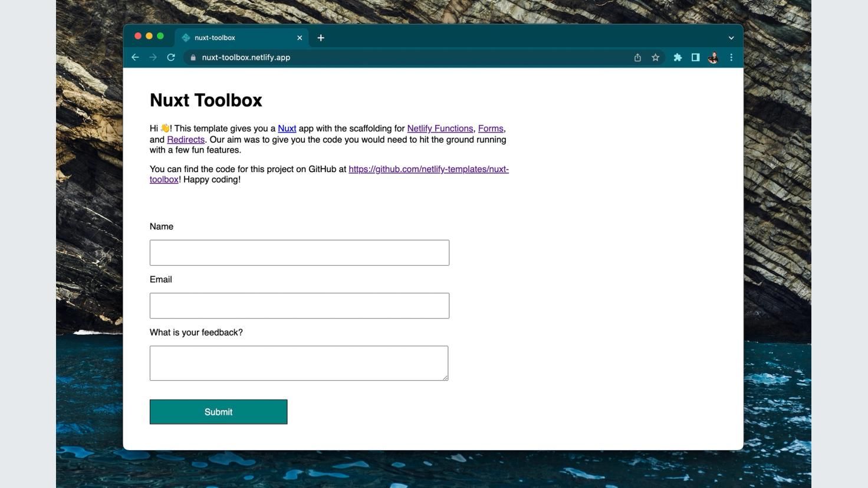Toggle the browser side panel icon

tap(695, 57)
